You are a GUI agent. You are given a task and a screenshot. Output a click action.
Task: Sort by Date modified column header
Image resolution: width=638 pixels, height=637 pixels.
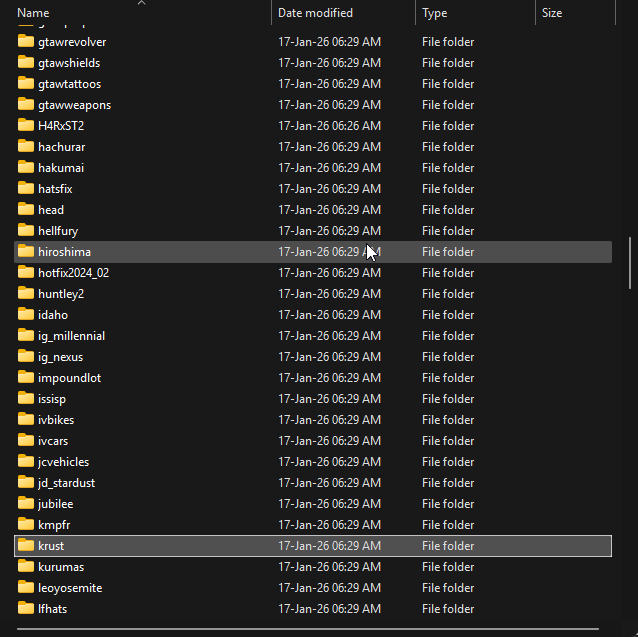coord(315,13)
